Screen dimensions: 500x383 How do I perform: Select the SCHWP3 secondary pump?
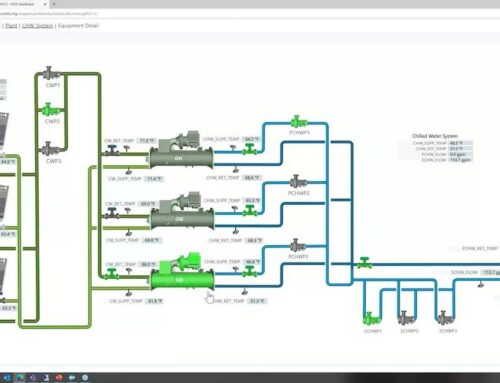click(x=446, y=318)
